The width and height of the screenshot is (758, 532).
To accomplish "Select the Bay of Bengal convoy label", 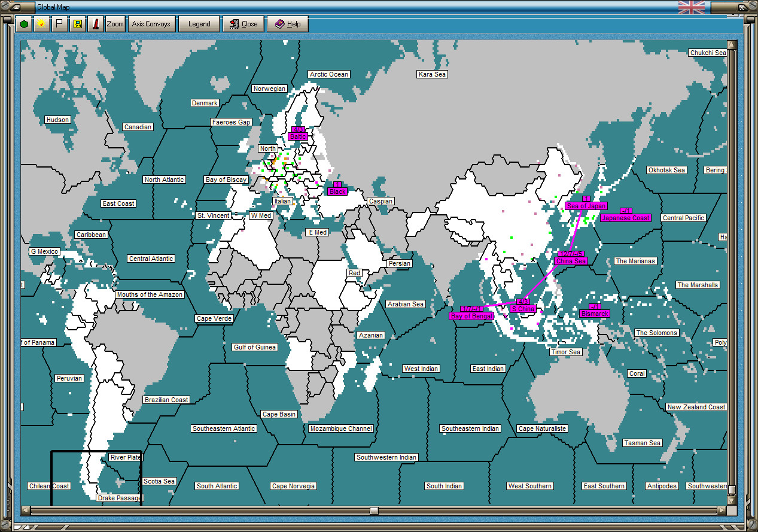I will (471, 316).
